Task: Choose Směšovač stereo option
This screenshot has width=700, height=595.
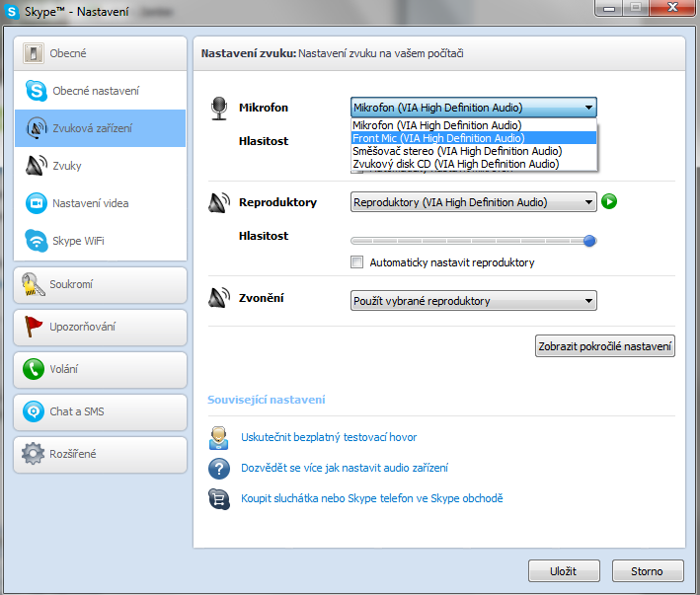Action: (474, 151)
